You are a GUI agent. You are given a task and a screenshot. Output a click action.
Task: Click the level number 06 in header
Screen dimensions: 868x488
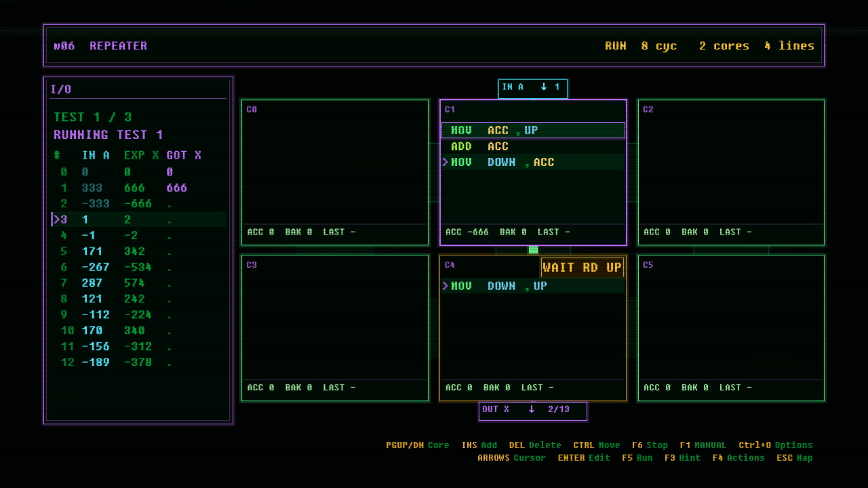pyautogui.click(x=64, y=46)
